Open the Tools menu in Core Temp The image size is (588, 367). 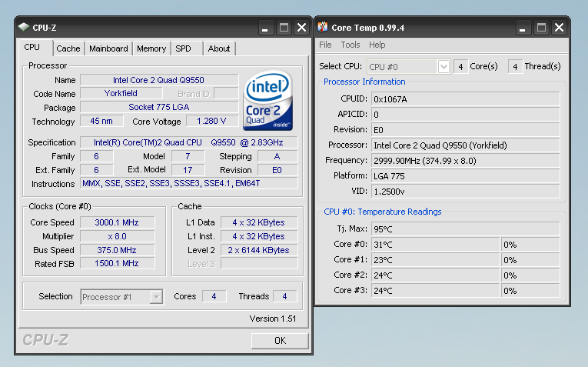click(350, 45)
